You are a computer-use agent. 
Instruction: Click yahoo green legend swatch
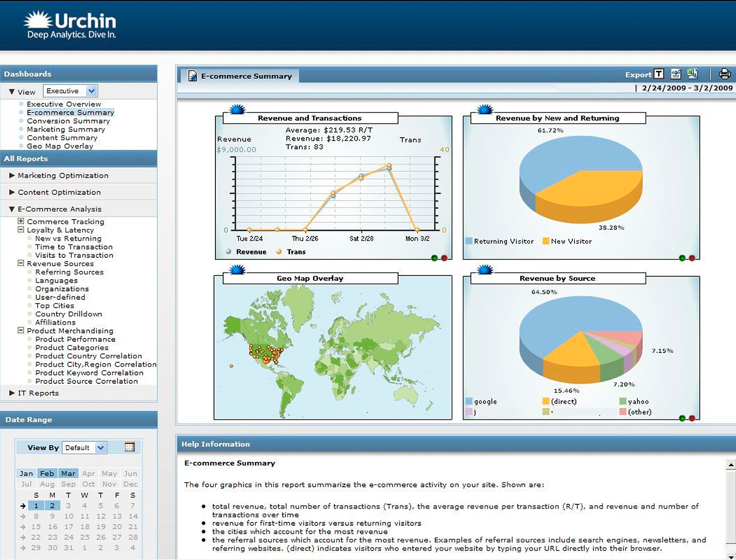pyautogui.click(x=623, y=401)
